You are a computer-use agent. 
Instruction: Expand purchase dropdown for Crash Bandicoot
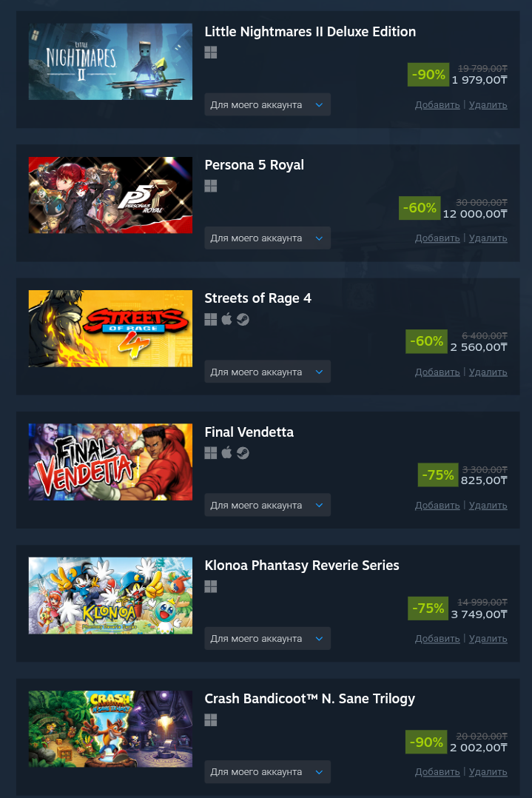point(268,772)
